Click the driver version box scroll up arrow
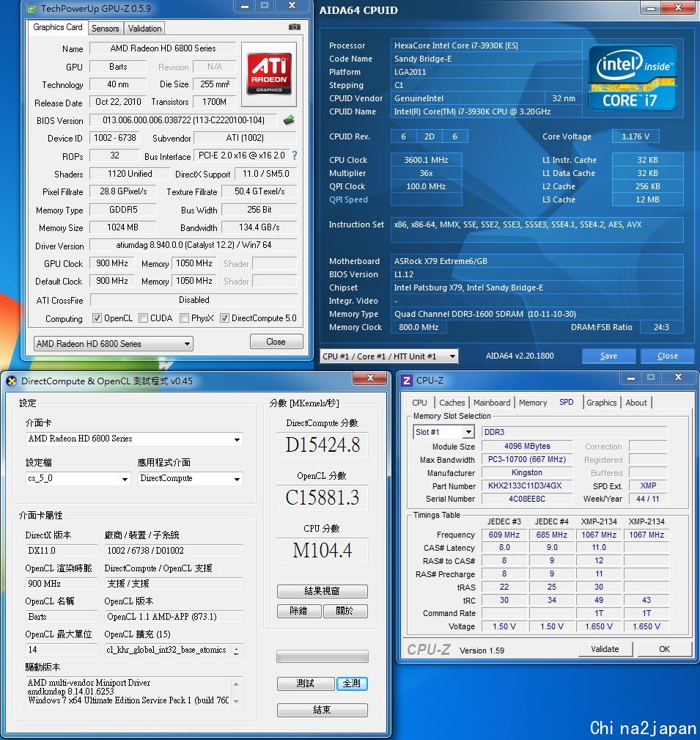Image resolution: width=700 pixels, height=740 pixels. coord(236,684)
